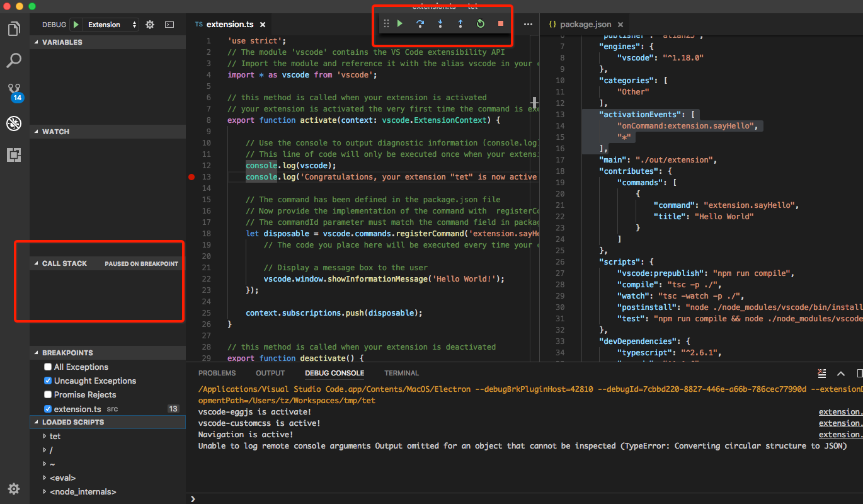The height and width of the screenshot is (504, 863).
Task: Enable the Promise Rejects checkbox
Action: pos(47,394)
